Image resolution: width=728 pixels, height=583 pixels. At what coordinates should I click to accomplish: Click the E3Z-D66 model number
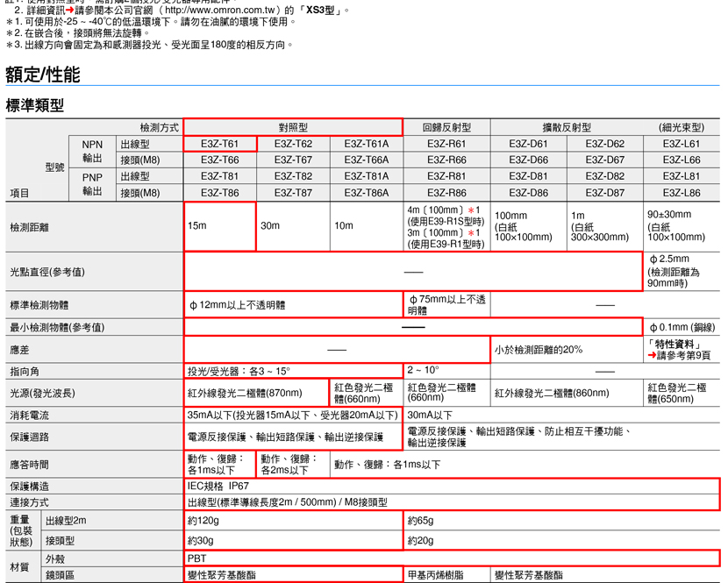click(x=528, y=160)
